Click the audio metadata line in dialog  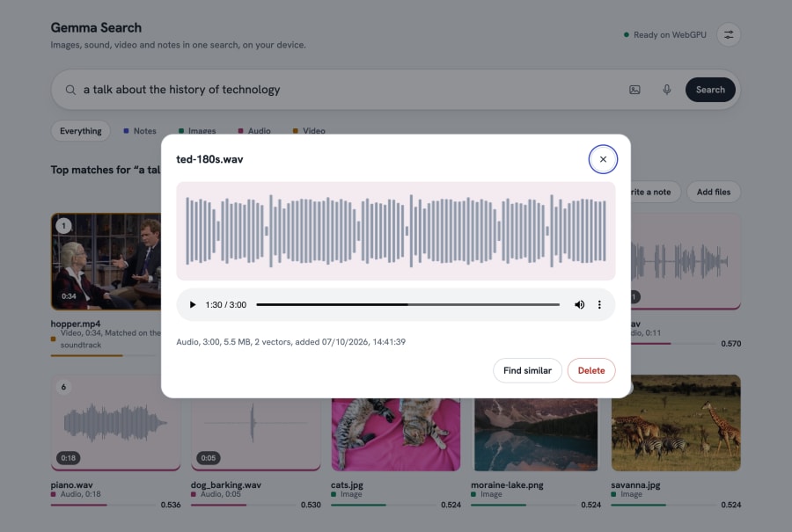pyautogui.click(x=291, y=342)
